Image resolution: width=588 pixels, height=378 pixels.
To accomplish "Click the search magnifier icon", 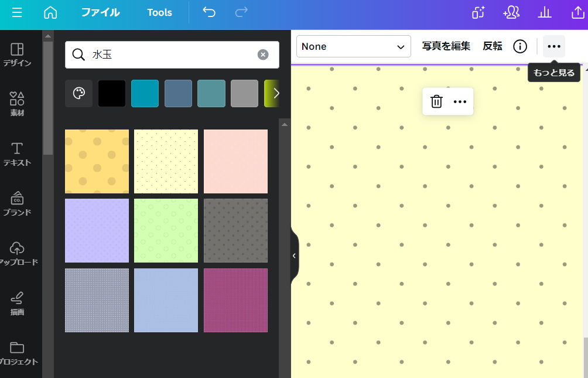I will coord(78,55).
